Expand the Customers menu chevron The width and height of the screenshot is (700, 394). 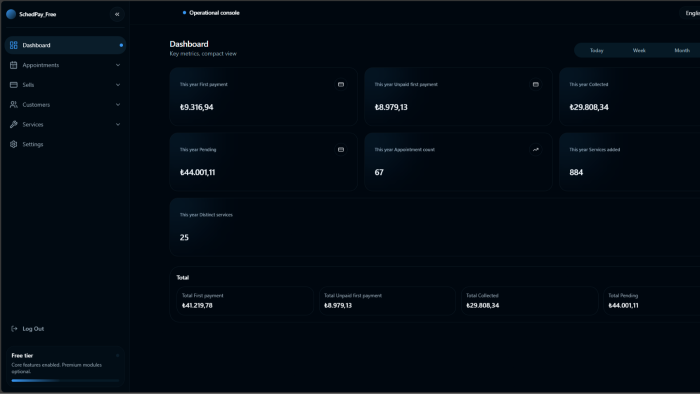(x=118, y=104)
